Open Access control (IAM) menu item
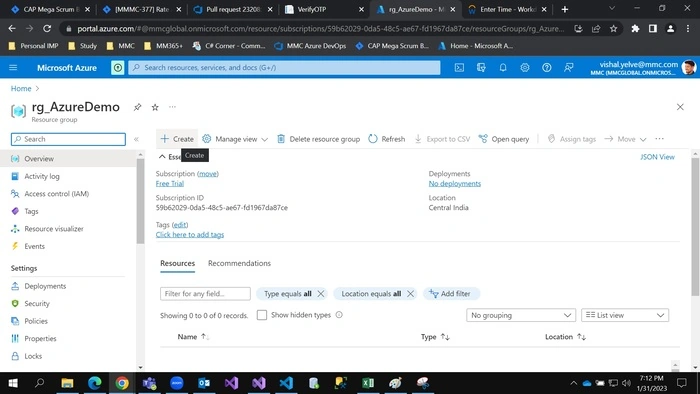The height and width of the screenshot is (394, 700). [x=56, y=194]
